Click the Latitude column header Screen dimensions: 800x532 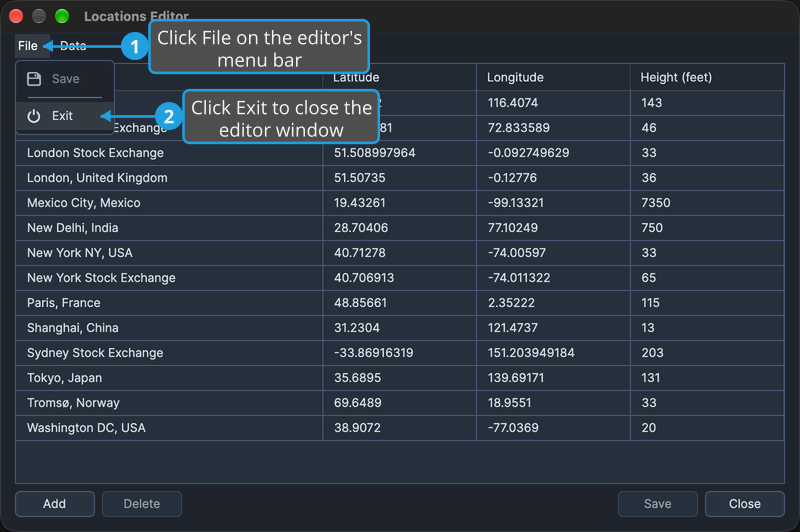pos(399,78)
